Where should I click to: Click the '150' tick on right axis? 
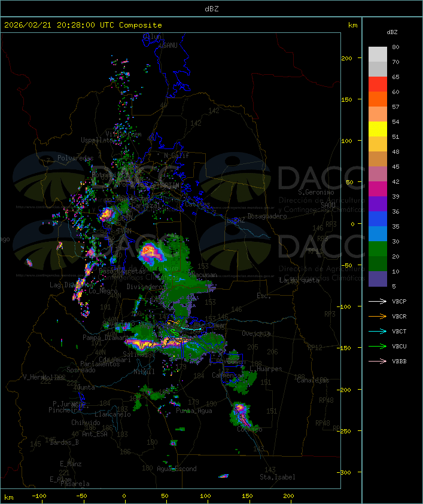pyautogui.click(x=346, y=99)
